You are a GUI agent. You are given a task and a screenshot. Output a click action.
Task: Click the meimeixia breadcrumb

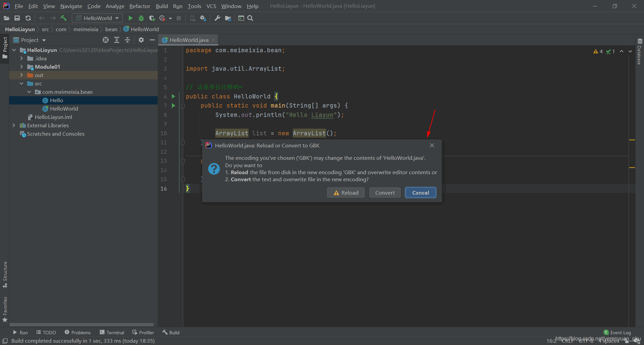click(86, 29)
